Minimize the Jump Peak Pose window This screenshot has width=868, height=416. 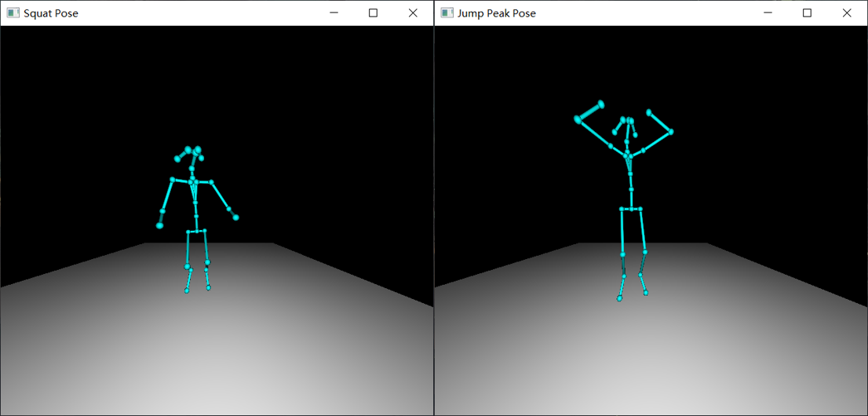[x=768, y=13]
